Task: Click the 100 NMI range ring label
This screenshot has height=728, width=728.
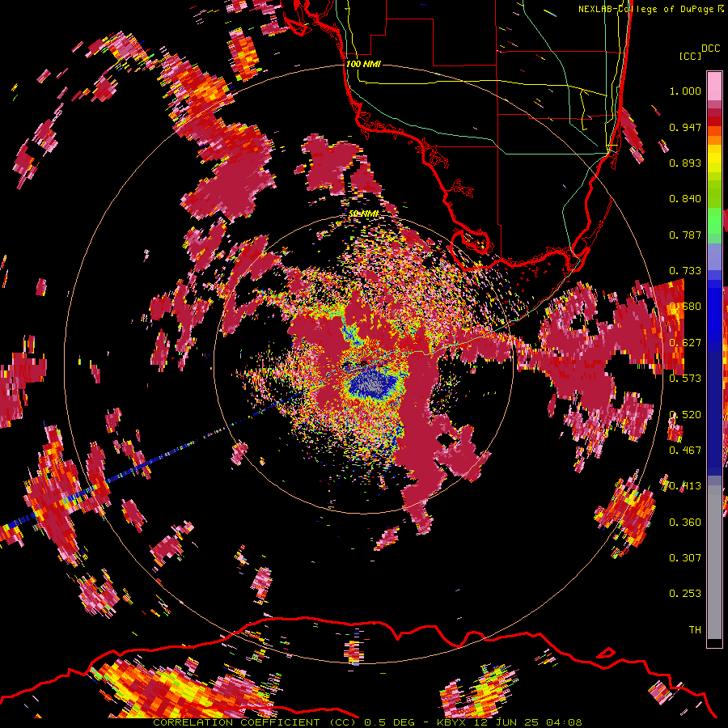Action: (363, 64)
